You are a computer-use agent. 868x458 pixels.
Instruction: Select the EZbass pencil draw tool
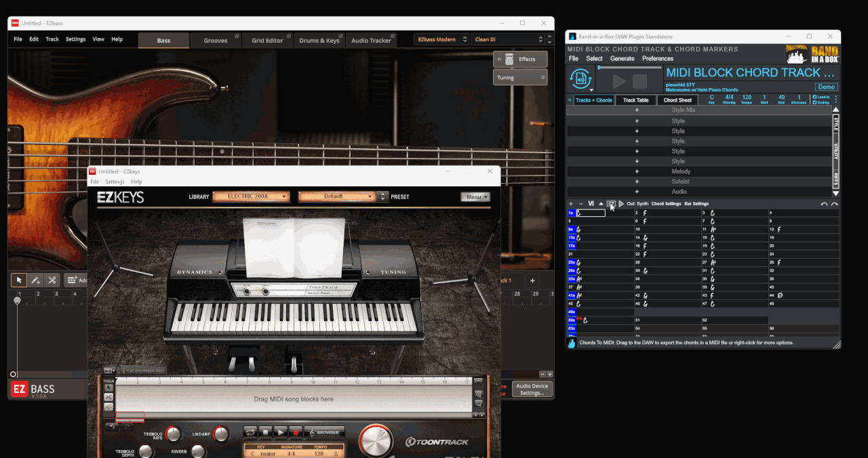pos(35,280)
